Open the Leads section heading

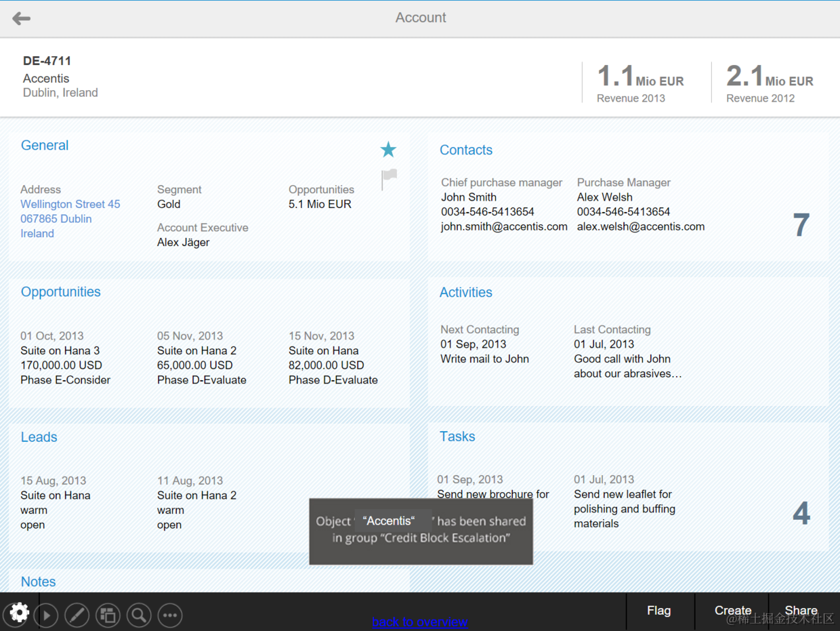point(39,437)
